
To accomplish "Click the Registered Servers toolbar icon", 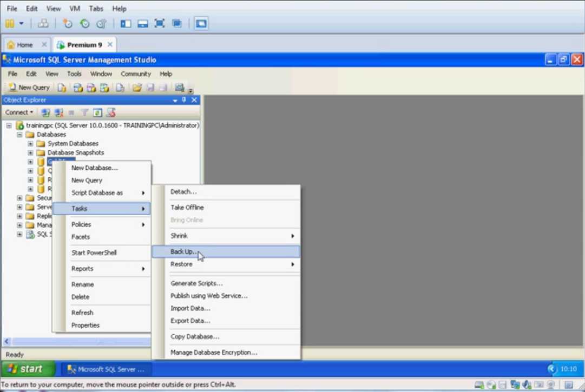I will [x=180, y=88].
